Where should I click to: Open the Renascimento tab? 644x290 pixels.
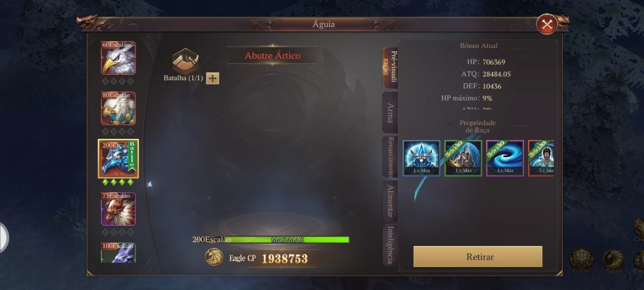point(390,157)
